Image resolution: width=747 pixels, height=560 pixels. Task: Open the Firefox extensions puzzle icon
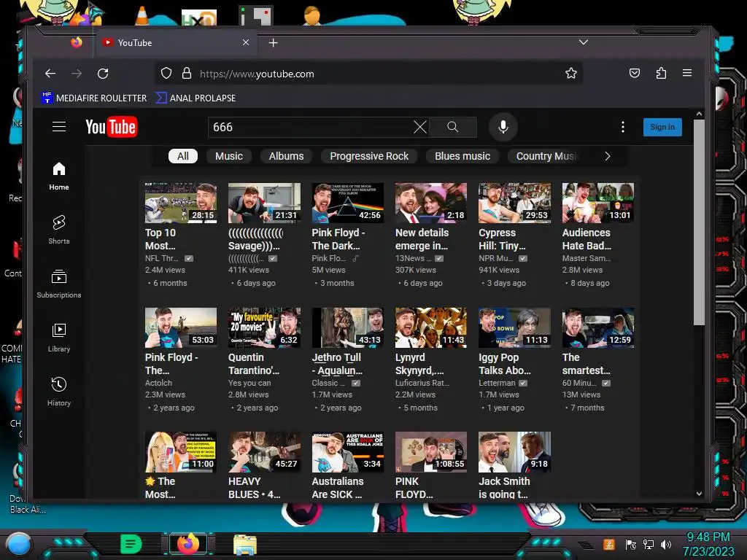[x=661, y=74]
